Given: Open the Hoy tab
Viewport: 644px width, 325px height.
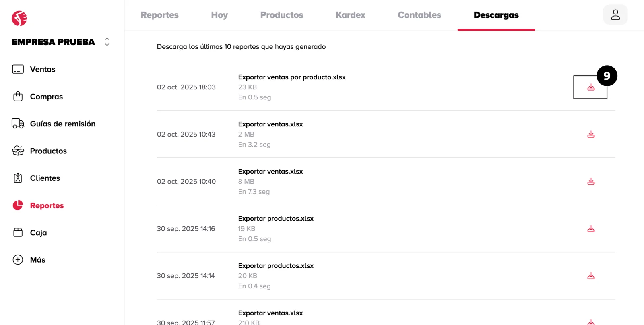Looking at the screenshot, I should point(219,15).
